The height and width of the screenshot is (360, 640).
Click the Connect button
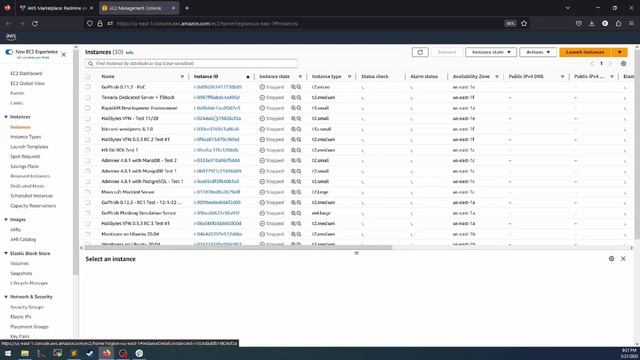[x=447, y=52]
